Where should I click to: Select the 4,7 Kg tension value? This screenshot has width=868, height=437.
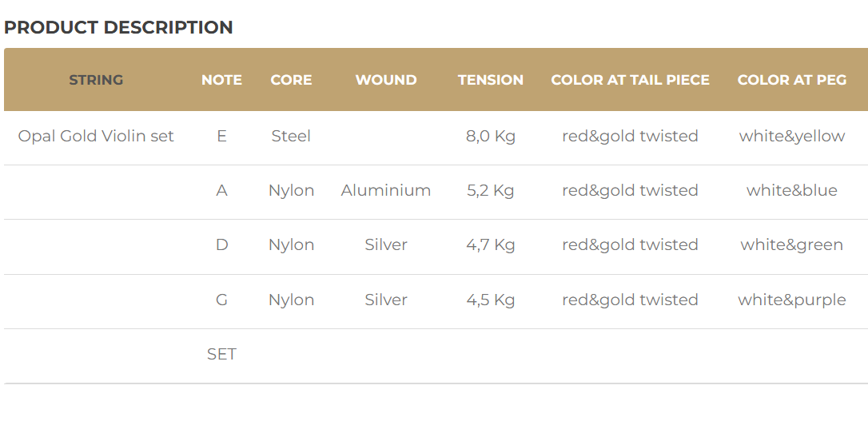[x=491, y=244]
